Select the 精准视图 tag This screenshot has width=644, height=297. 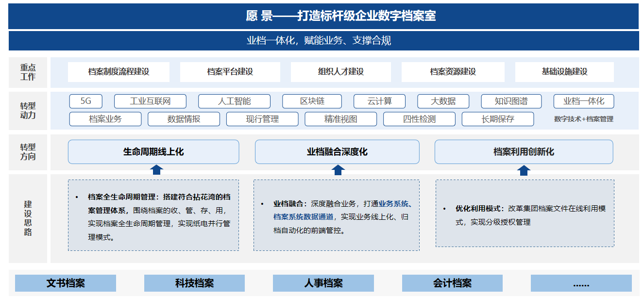[x=341, y=119]
